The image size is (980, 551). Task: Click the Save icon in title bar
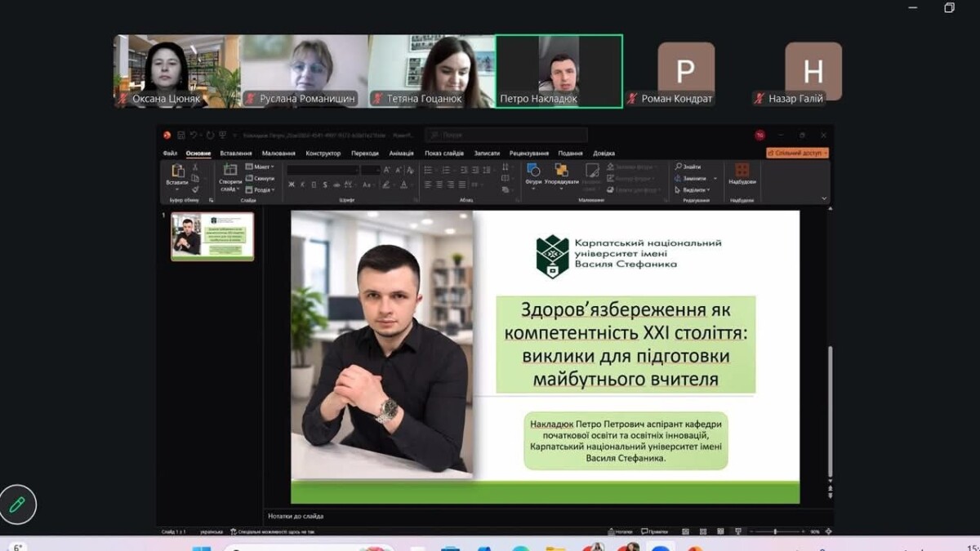181,136
